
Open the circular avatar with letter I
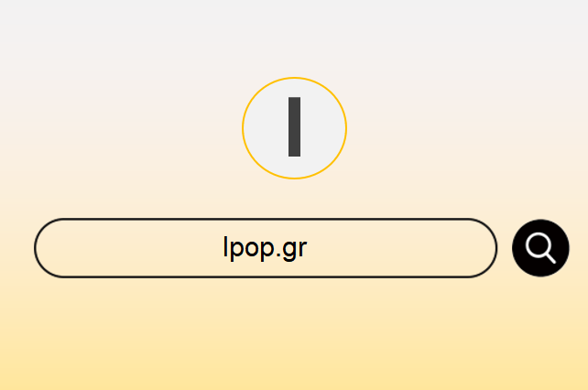[x=294, y=128]
